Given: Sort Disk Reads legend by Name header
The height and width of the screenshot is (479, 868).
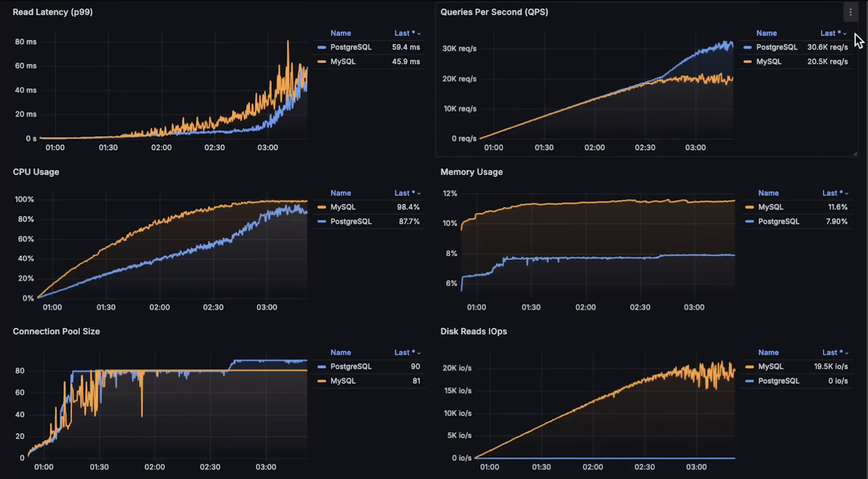Looking at the screenshot, I should [x=768, y=353].
